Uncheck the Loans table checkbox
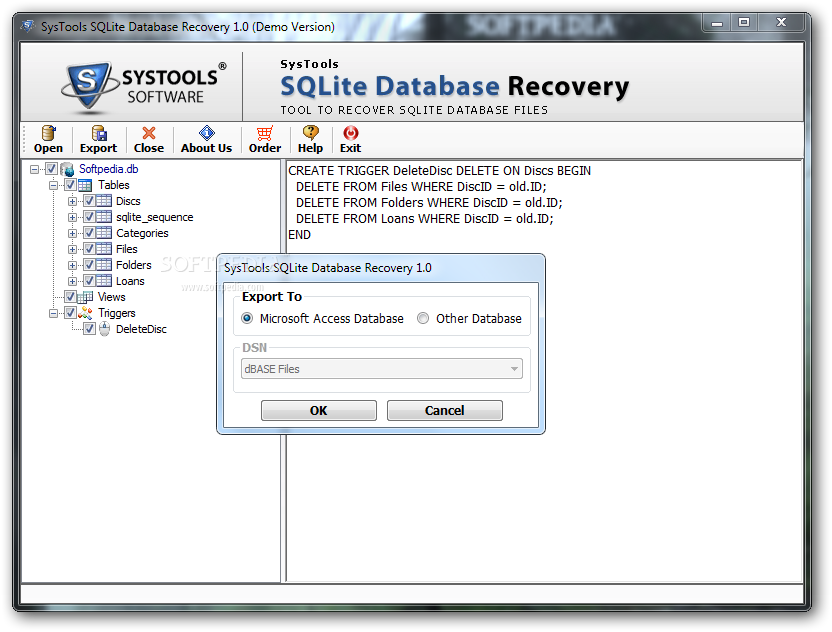This screenshot has width=832, height=632. pyautogui.click(x=89, y=280)
